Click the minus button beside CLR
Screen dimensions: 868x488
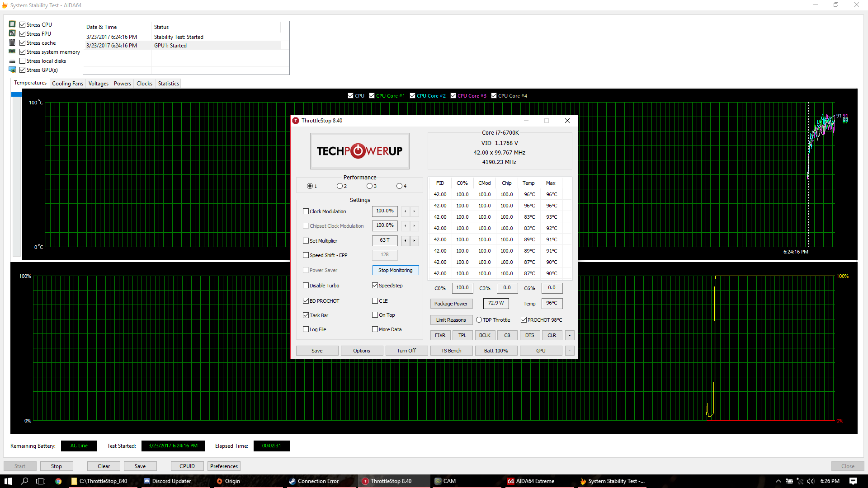point(570,335)
